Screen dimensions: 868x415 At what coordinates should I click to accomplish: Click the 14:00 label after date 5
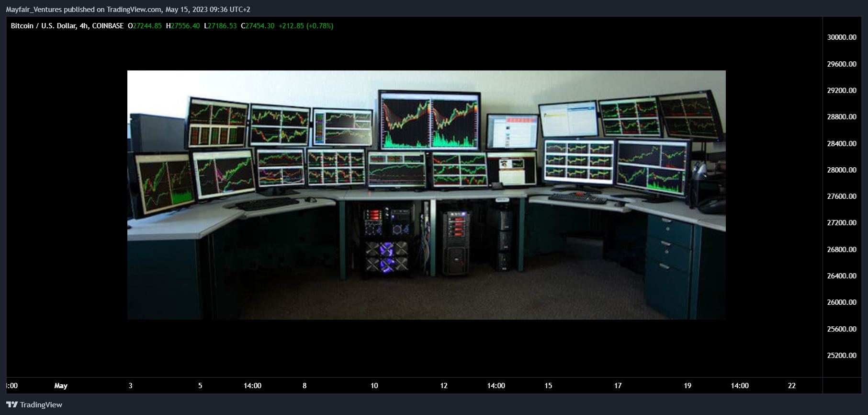tap(252, 386)
